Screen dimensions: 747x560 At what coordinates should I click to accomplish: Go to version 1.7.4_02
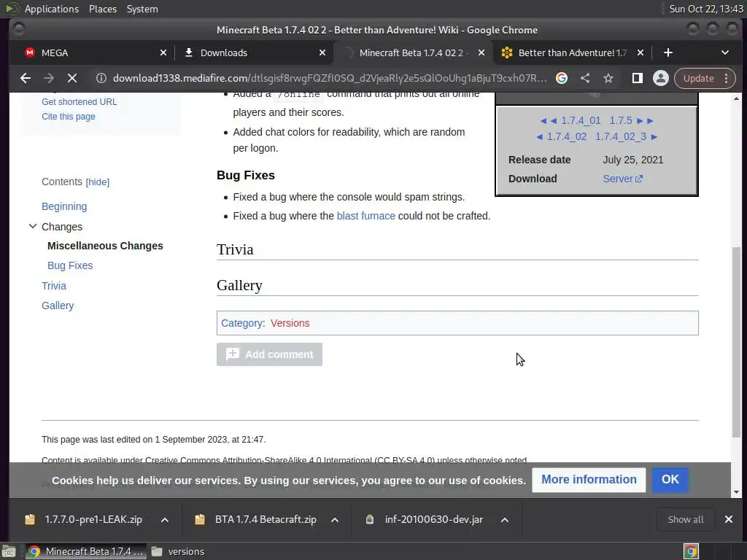point(566,137)
